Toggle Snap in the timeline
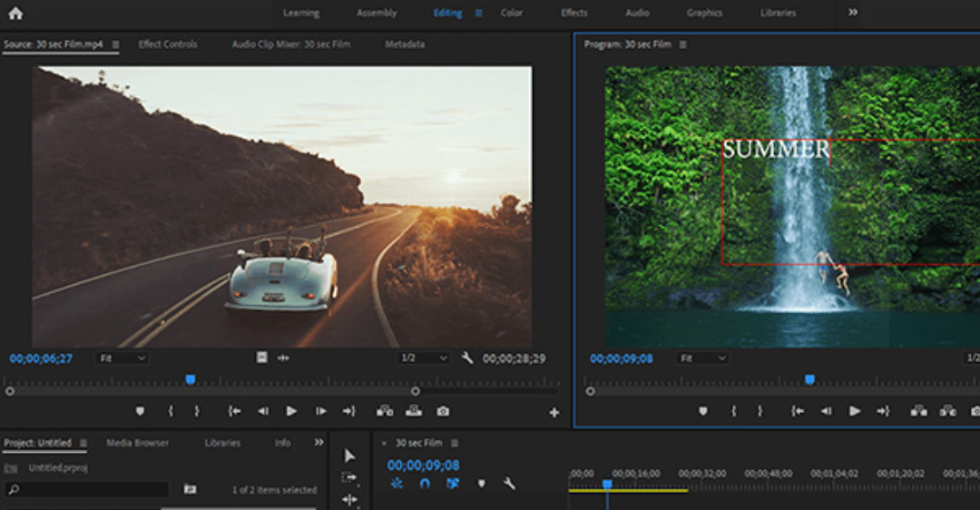This screenshot has width=980, height=510. coord(425,483)
